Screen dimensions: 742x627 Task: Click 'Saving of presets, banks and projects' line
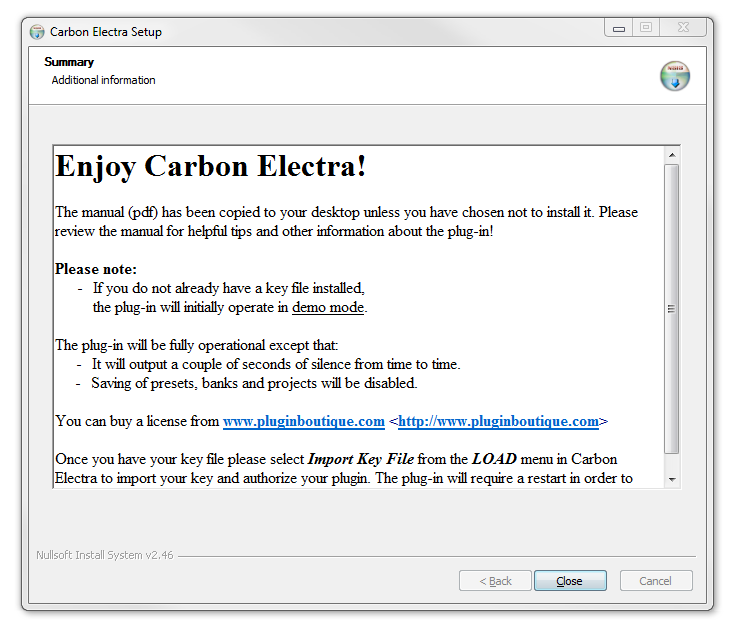point(254,383)
